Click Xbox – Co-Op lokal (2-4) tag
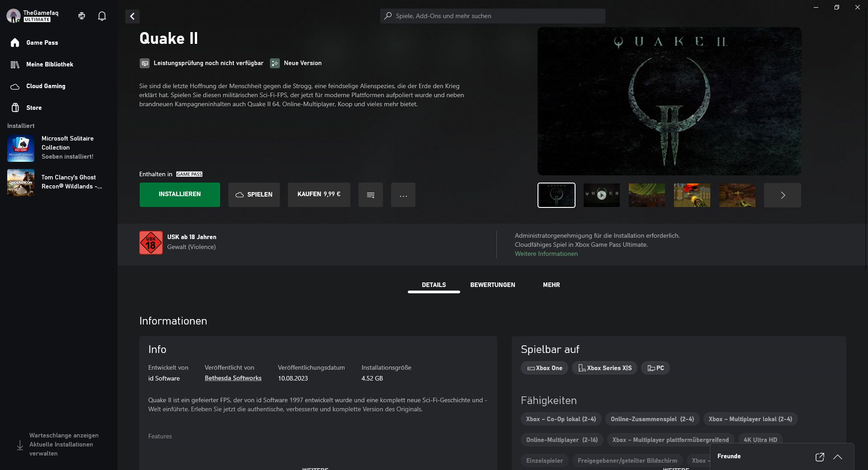Image resolution: width=868 pixels, height=470 pixels. point(561,419)
